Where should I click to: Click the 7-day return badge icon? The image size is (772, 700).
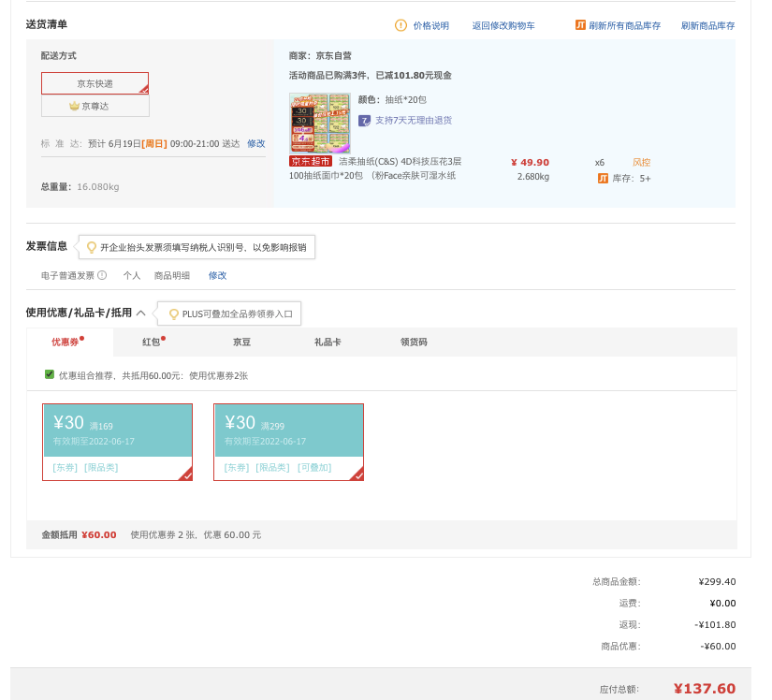point(364,121)
